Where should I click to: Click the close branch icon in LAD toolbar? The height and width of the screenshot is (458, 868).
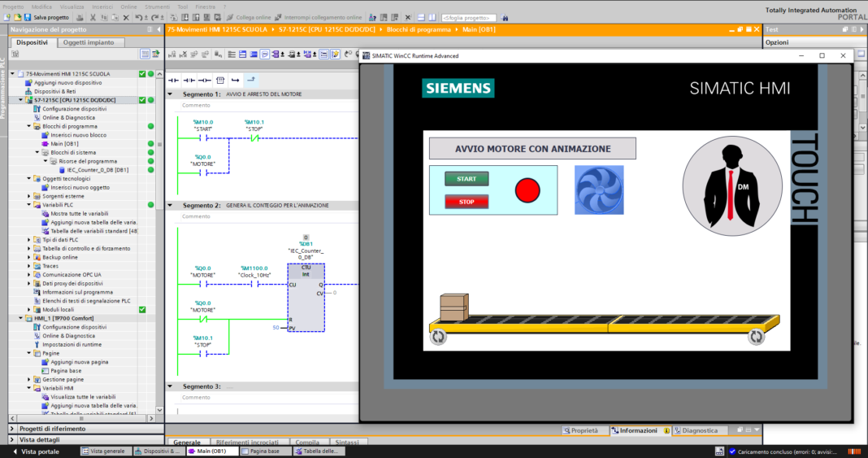(251, 80)
